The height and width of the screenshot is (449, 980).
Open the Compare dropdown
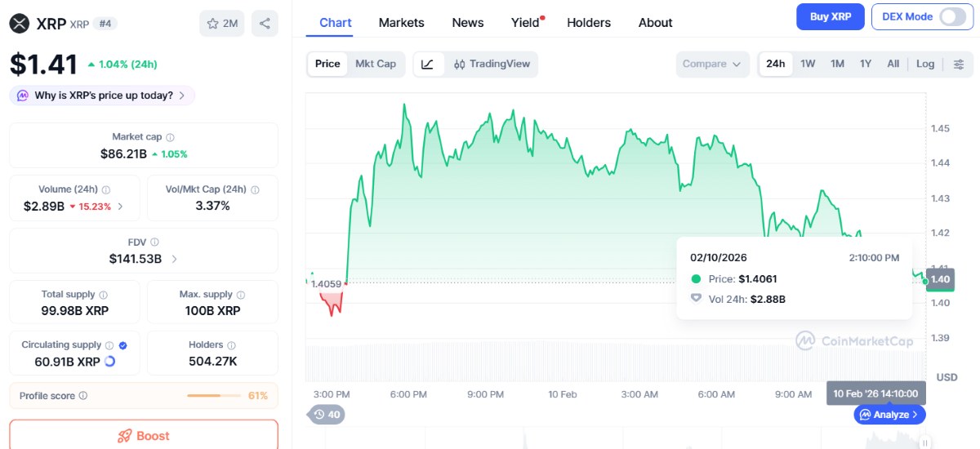(x=712, y=64)
